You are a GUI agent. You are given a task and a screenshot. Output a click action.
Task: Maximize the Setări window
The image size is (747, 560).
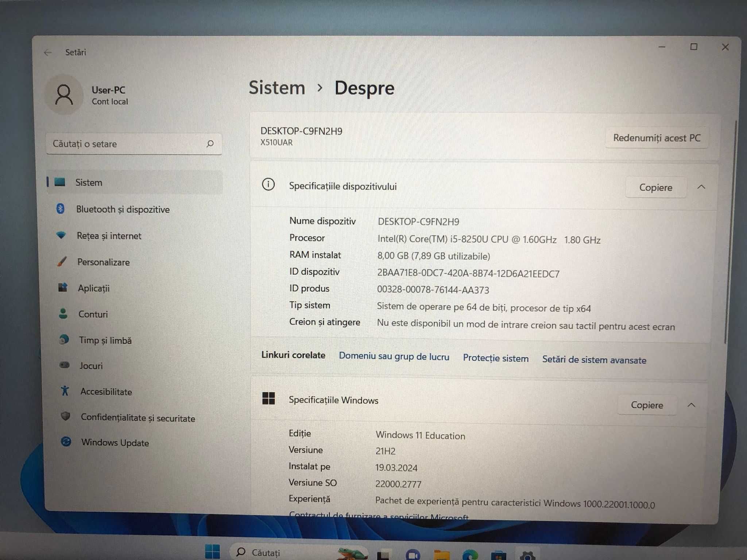coord(694,47)
